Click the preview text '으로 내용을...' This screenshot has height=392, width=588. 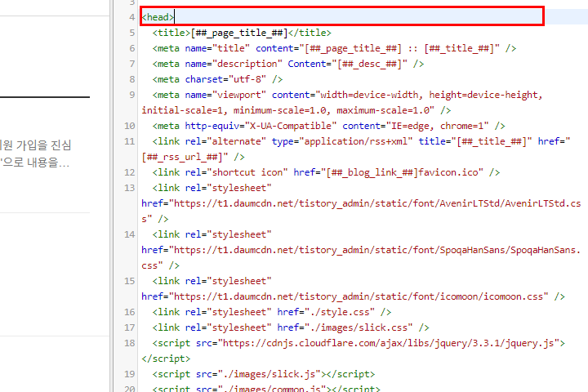click(x=35, y=163)
